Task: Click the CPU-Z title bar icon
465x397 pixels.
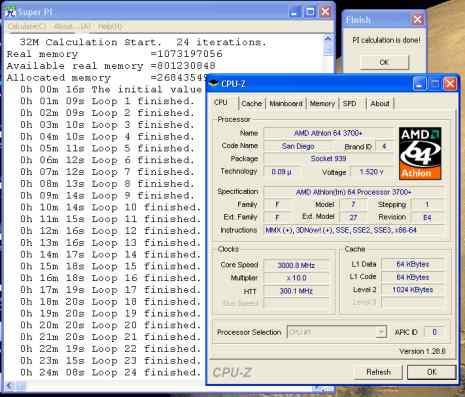Action: (213, 83)
